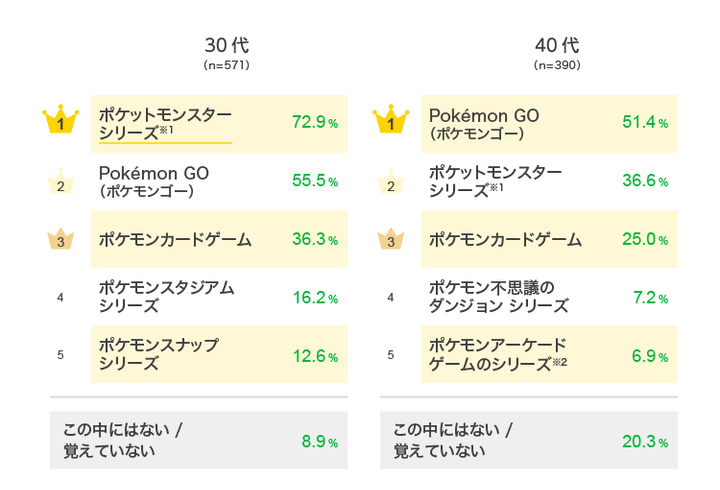This screenshot has height=490, width=720.
Task: Click the bronze crown for rank 3 in the 30代 column
Action: pos(60,240)
